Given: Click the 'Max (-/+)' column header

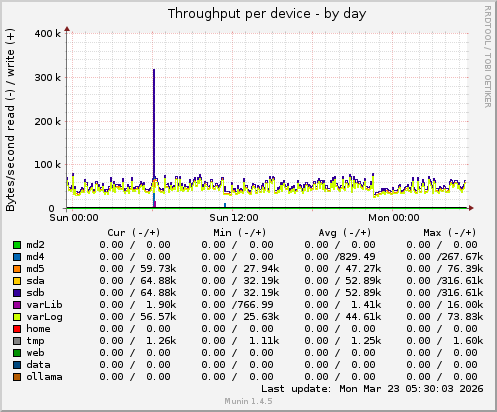Looking at the screenshot, I should click(x=450, y=232).
